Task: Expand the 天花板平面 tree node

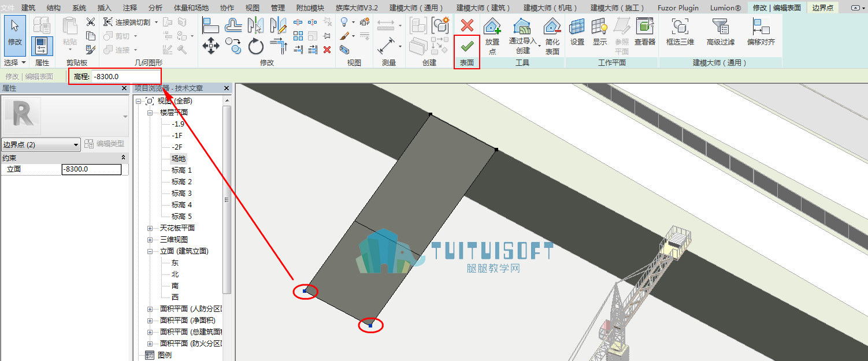Action: coord(150,228)
